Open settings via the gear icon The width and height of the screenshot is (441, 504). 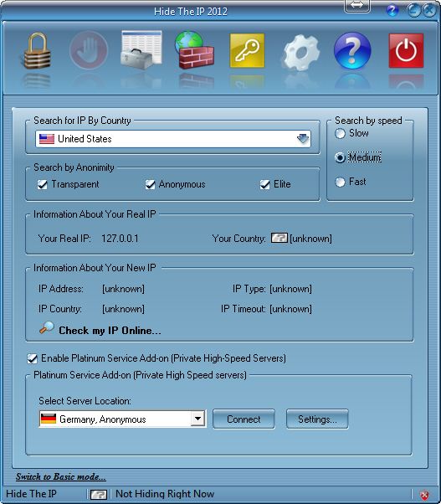pyautogui.click(x=300, y=53)
